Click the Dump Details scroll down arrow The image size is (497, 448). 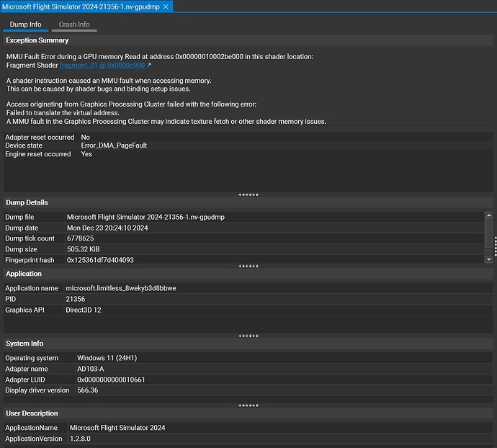tap(489, 259)
